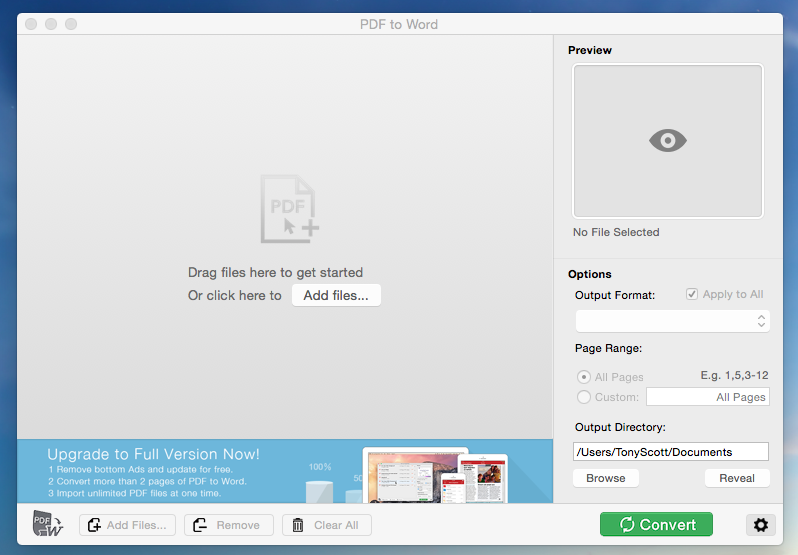
Task: Click the 'Drag files here to get started' text
Action: coord(275,273)
